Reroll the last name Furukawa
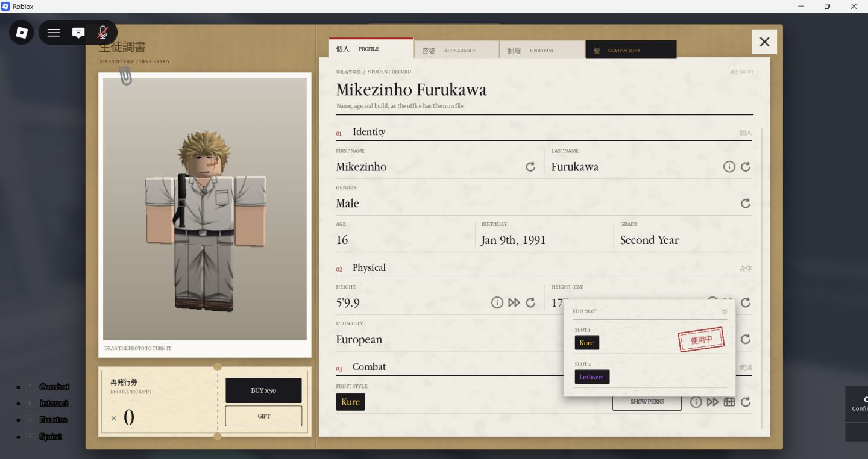 click(746, 167)
